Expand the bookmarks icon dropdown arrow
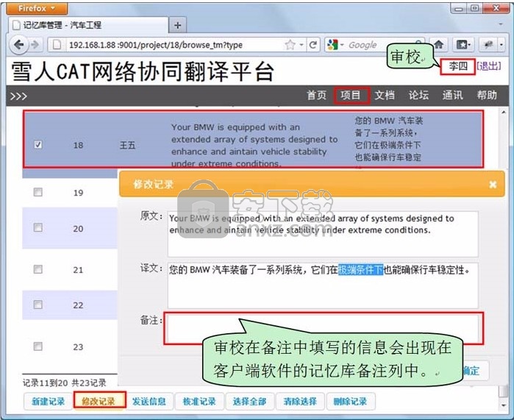This screenshot has width=514, height=420. pyautogui.click(x=469, y=45)
